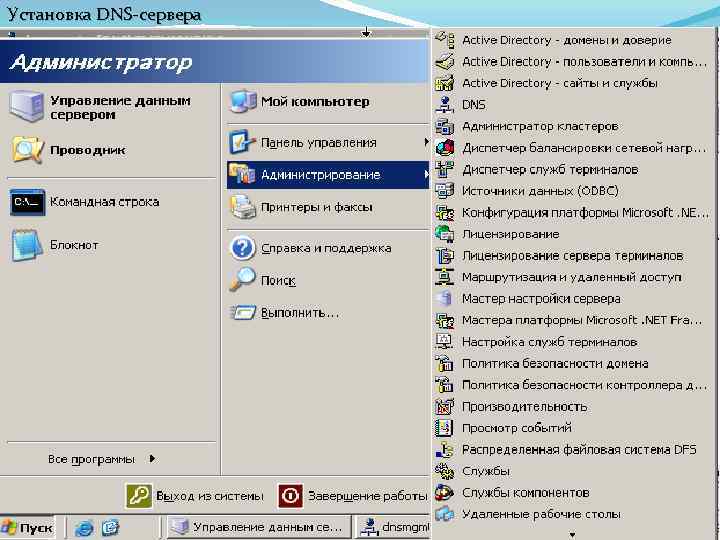The height and width of the screenshot is (540, 720).
Task: Click the Принтеры и факсы icon
Action: coord(242,207)
